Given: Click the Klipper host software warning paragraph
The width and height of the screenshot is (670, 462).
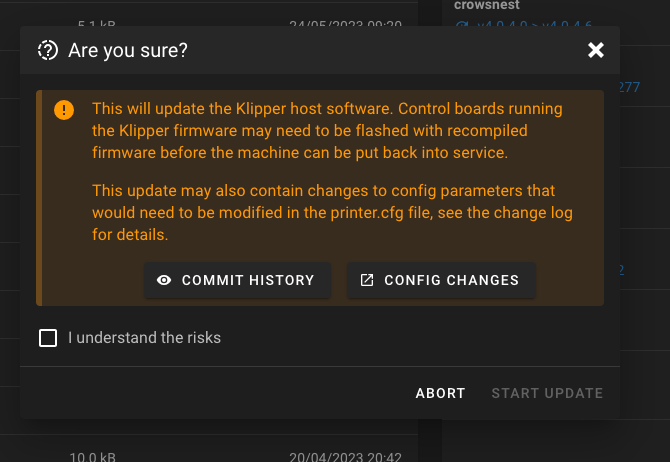Looking at the screenshot, I should pyautogui.click(x=327, y=131).
